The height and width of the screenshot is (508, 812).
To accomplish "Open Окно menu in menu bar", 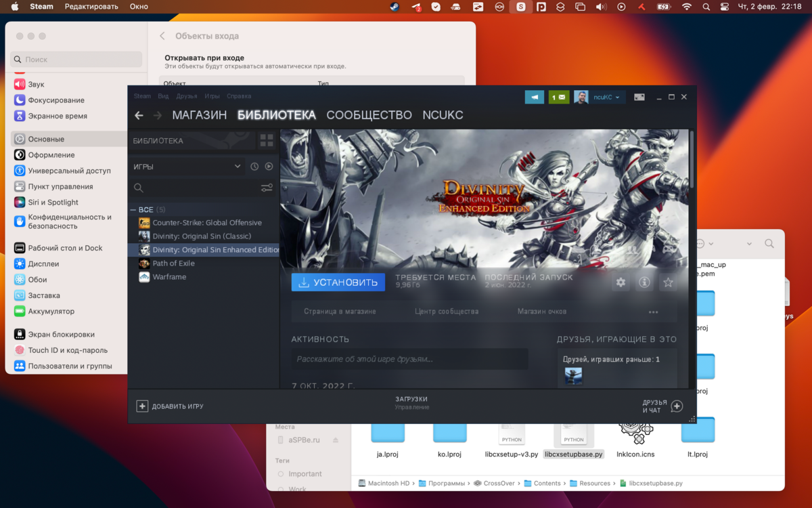I will click(x=139, y=7).
